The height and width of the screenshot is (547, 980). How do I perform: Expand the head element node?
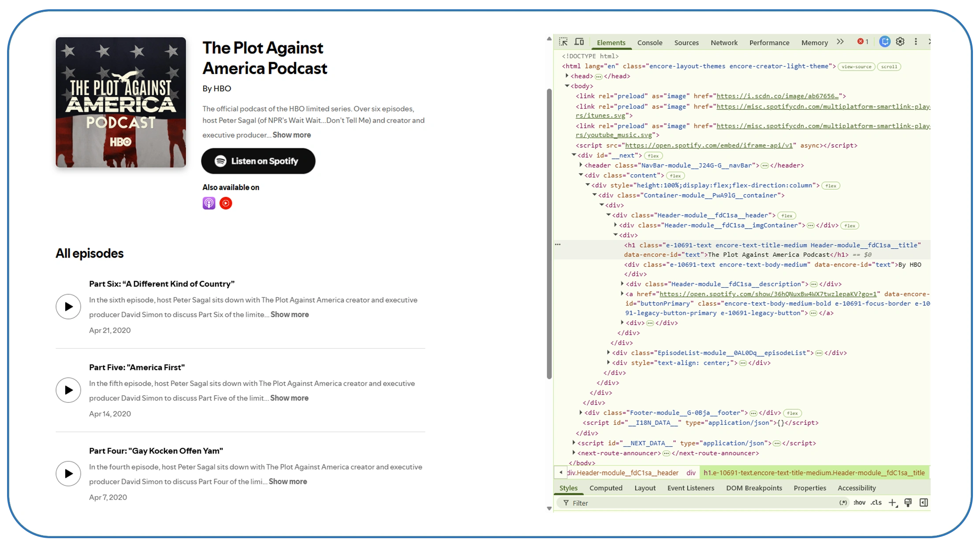(x=567, y=76)
